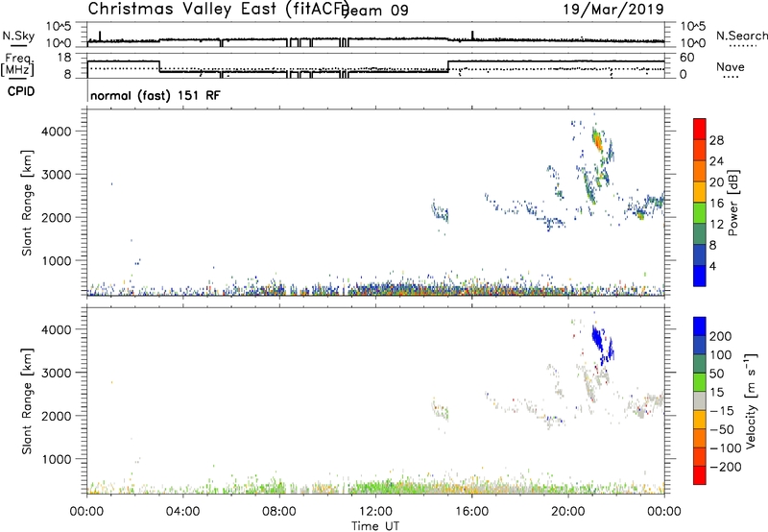Click the "1000" tick on the velocity panel
768x532 pixels.
[x=57, y=459]
